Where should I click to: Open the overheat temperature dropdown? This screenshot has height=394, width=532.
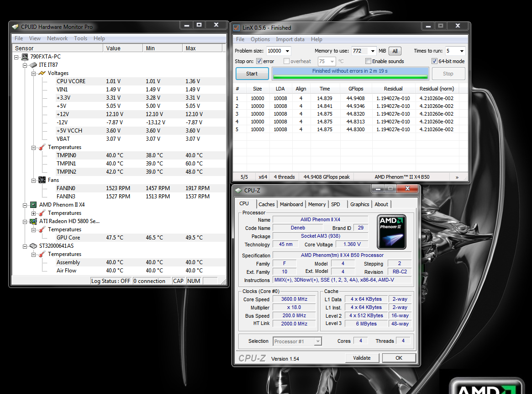point(332,62)
